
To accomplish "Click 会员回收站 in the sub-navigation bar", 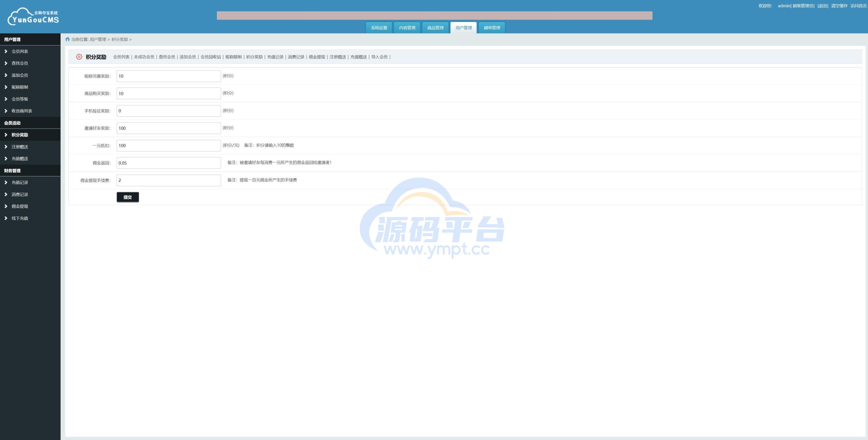I will [211, 57].
